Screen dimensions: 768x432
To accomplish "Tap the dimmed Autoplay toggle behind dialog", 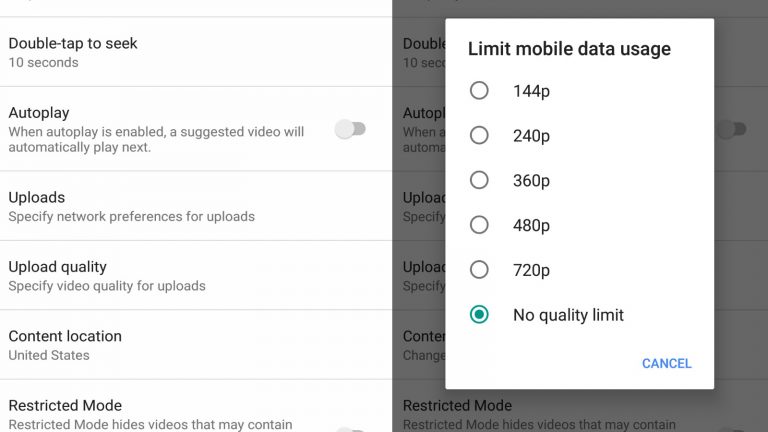I will coord(732,129).
